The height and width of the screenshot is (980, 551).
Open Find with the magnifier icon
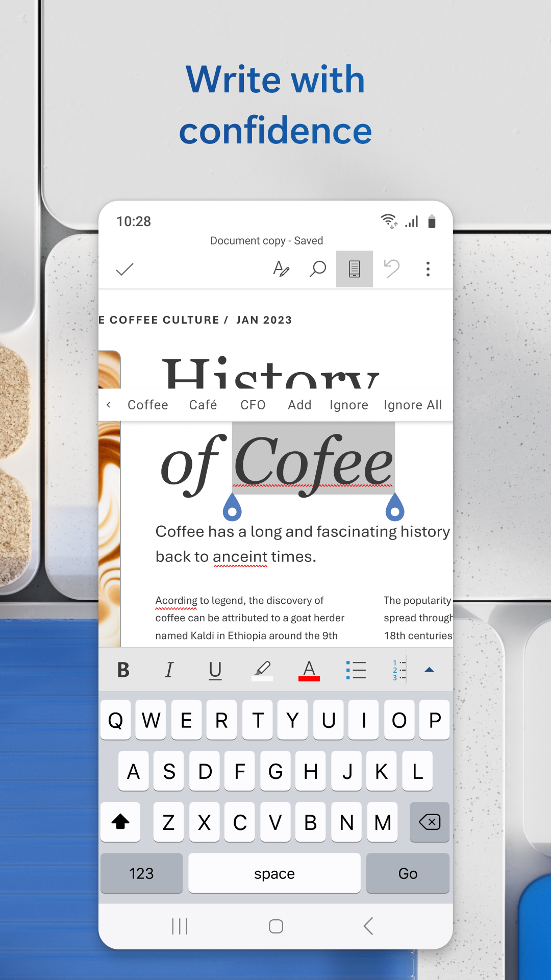coord(317,268)
